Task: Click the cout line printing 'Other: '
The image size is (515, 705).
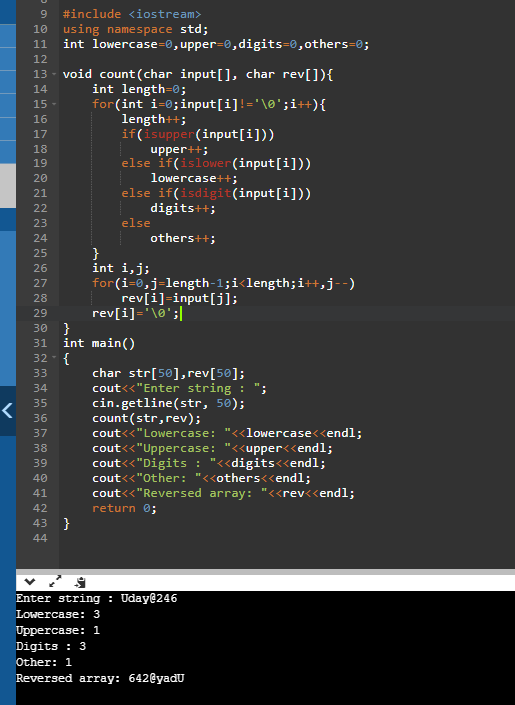Action: [201, 478]
